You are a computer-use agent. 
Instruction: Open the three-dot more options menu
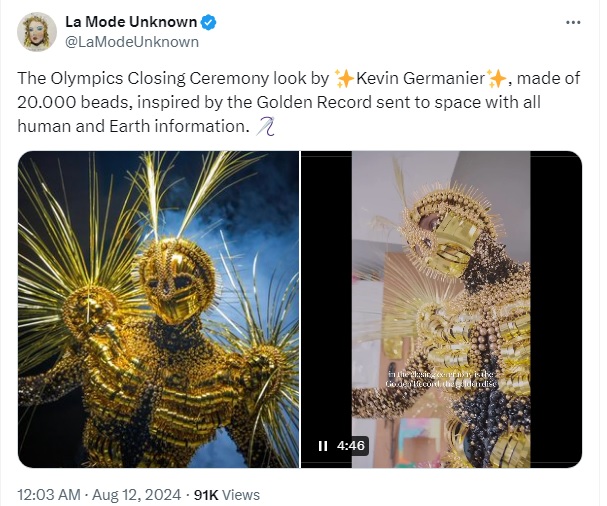coord(573,22)
